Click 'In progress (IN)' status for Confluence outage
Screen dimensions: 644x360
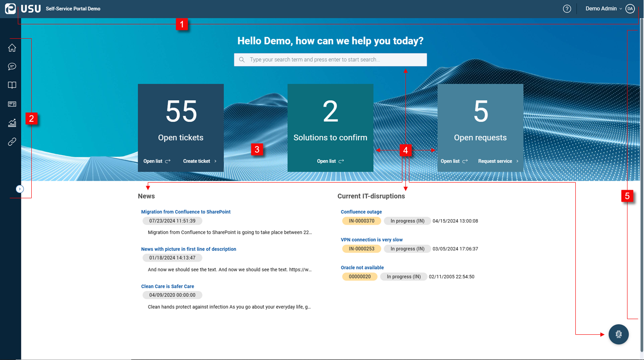click(x=407, y=221)
